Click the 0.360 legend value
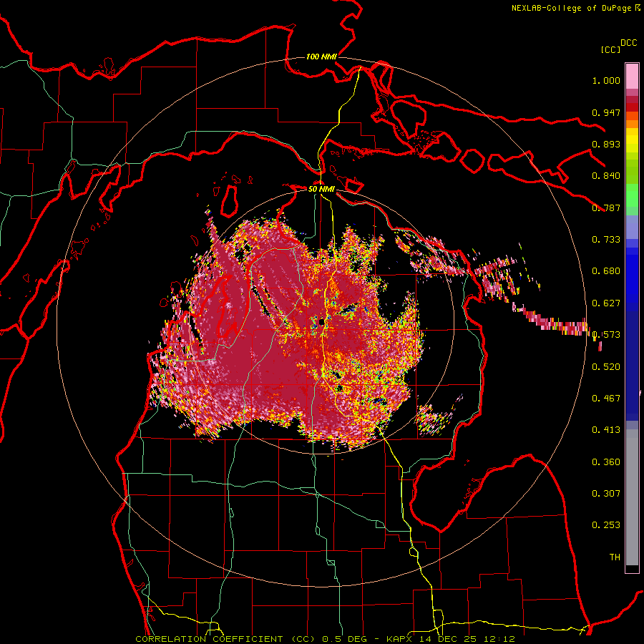 click(x=606, y=462)
